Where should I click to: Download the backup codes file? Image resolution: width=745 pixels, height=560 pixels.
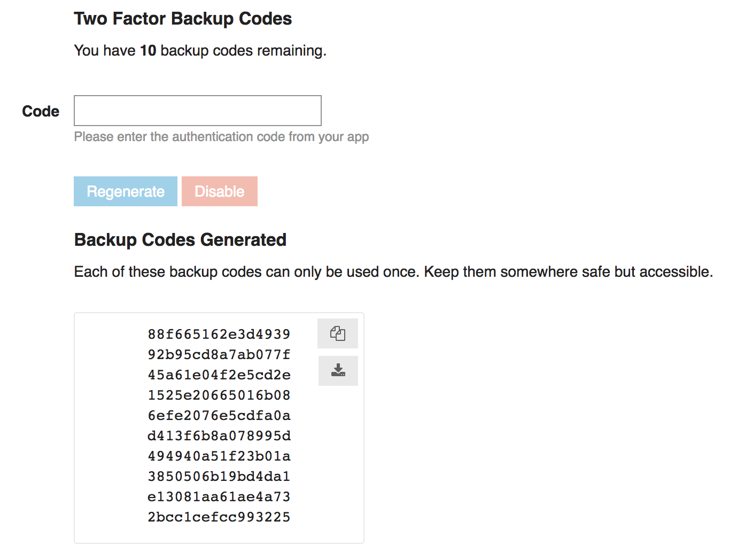tap(338, 370)
